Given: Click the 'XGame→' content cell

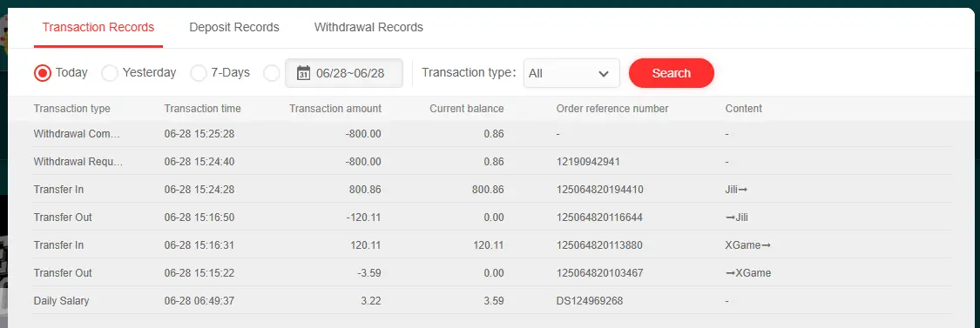Looking at the screenshot, I should (x=748, y=244).
